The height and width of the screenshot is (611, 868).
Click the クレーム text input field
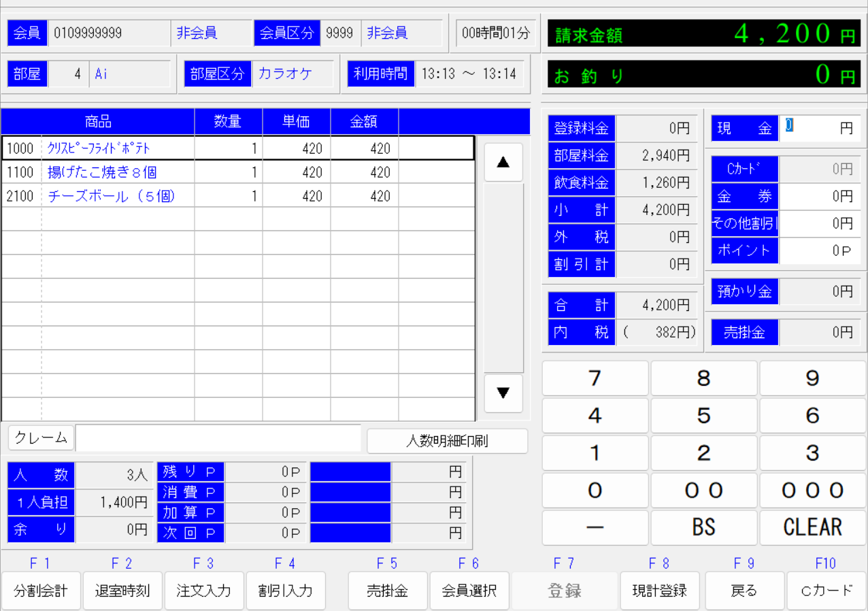pos(218,438)
